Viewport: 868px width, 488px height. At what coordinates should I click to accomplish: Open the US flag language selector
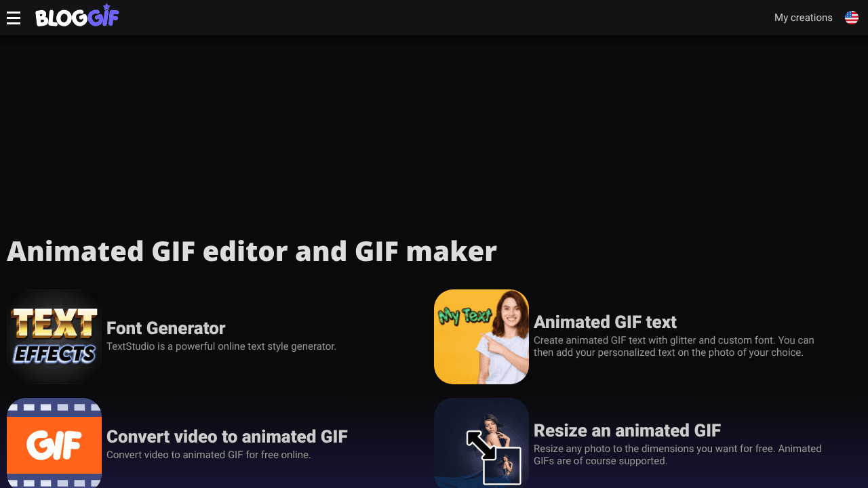[852, 18]
